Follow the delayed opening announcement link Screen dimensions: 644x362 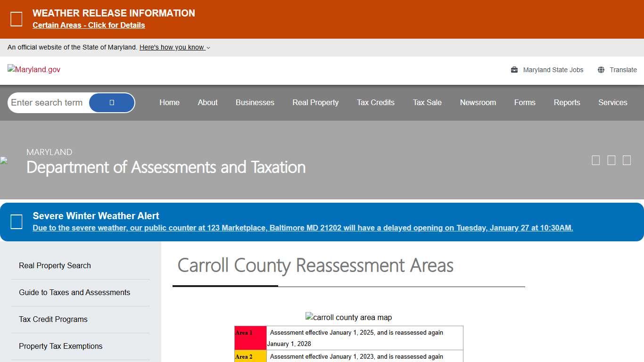(303, 228)
